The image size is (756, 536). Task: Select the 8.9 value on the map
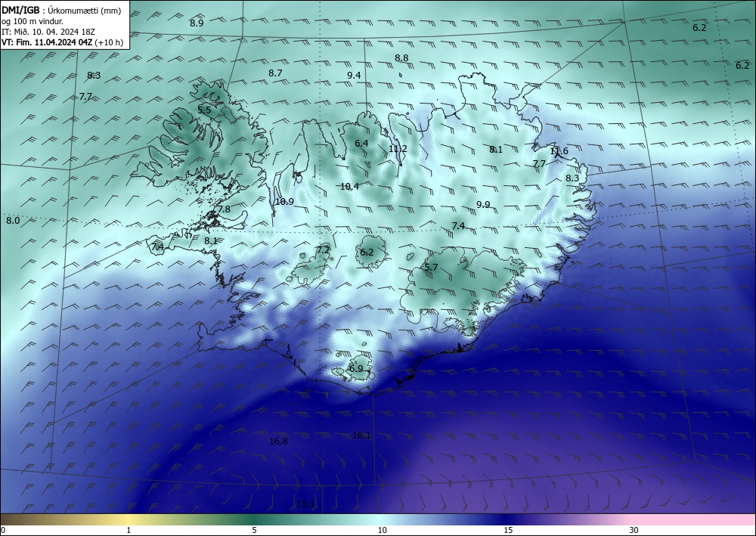coord(197,23)
